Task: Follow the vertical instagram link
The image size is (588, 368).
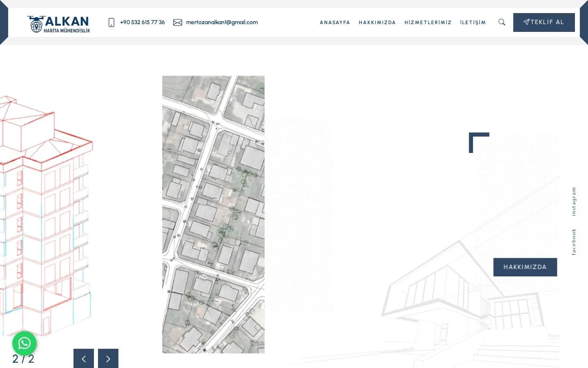Action: [574, 202]
